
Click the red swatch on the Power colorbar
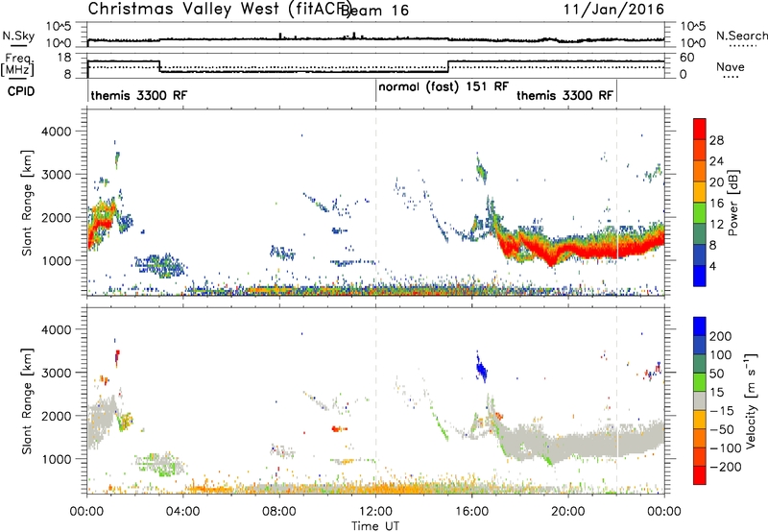pos(700,129)
